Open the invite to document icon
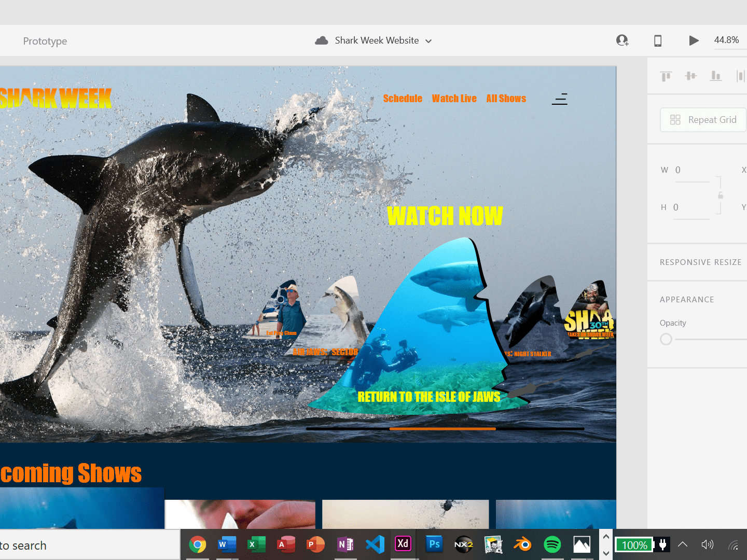Screen dimensions: 747x560 pos(622,40)
